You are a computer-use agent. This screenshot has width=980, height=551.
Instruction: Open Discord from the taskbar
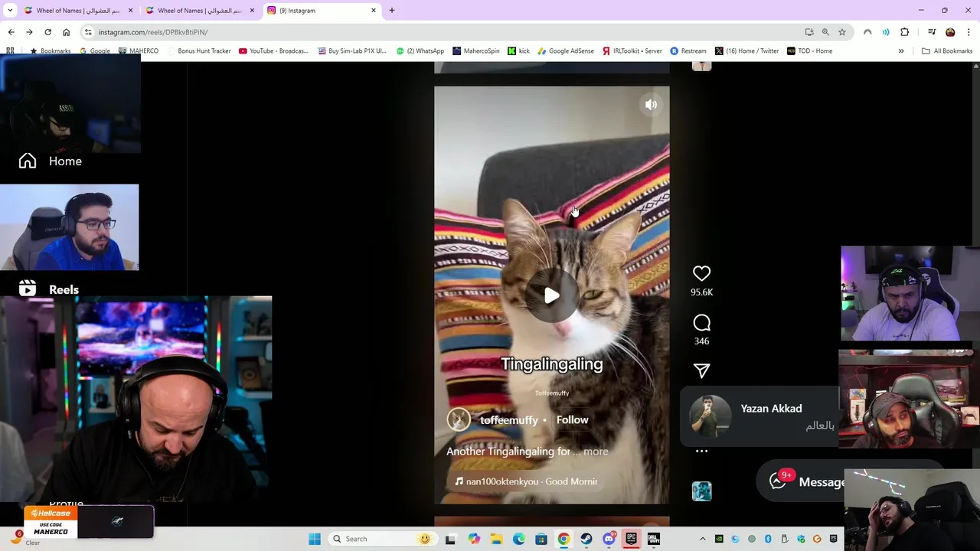point(609,539)
